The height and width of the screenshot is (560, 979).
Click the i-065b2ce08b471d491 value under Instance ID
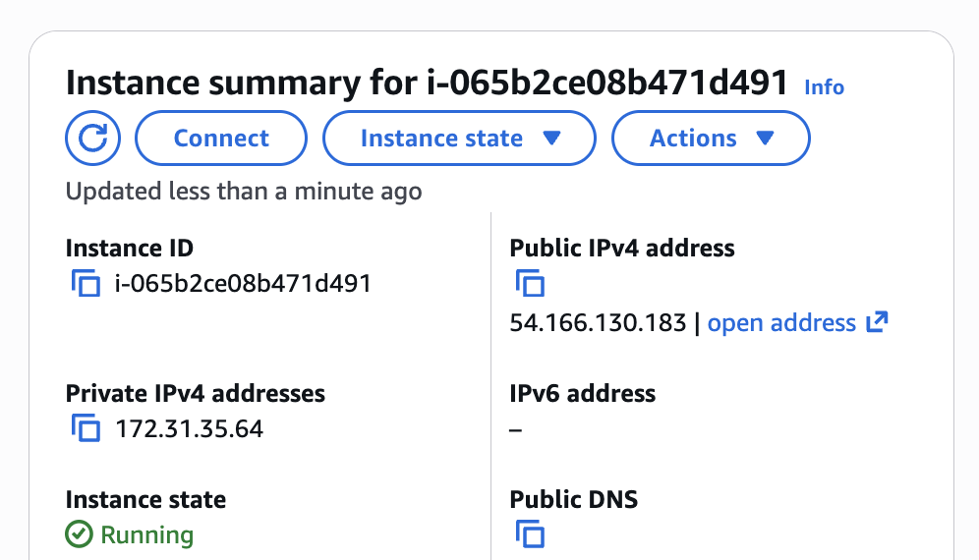(243, 285)
